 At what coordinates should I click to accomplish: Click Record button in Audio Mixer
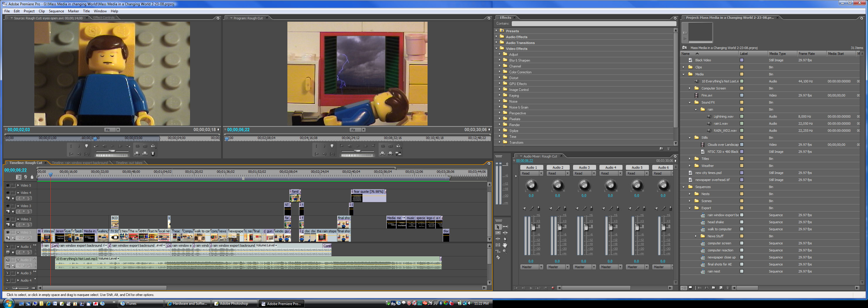(x=552, y=288)
